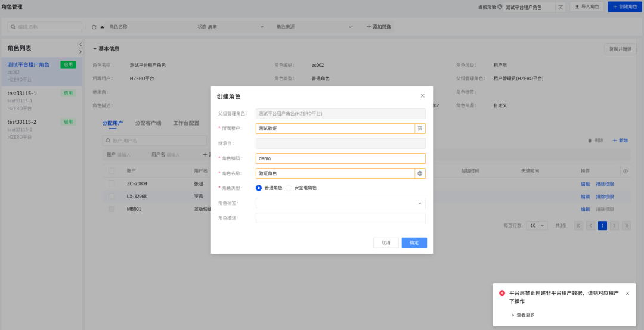
Task: Click into the 角色描述 input field
Action: point(340,218)
